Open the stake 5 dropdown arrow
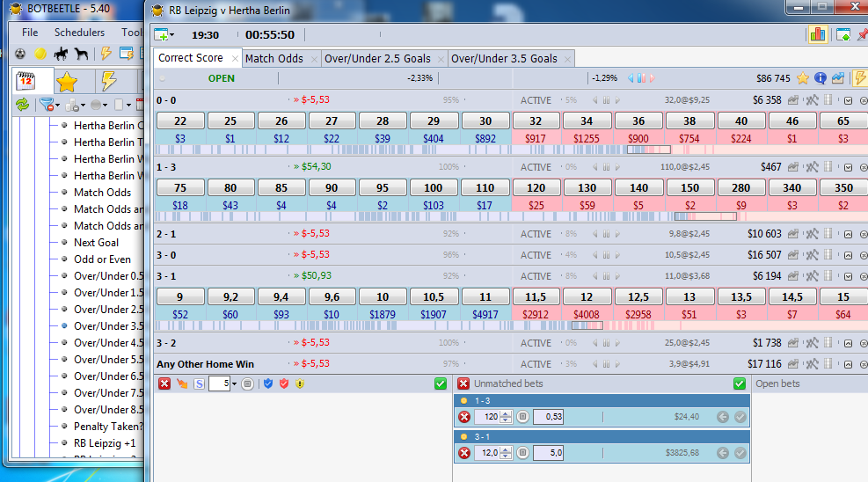Image resolution: width=868 pixels, height=482 pixels. click(234, 384)
